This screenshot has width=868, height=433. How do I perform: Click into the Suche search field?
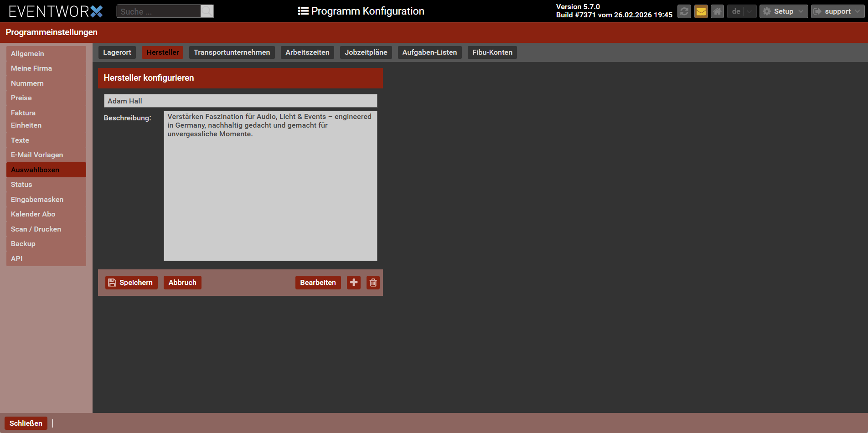coord(159,11)
